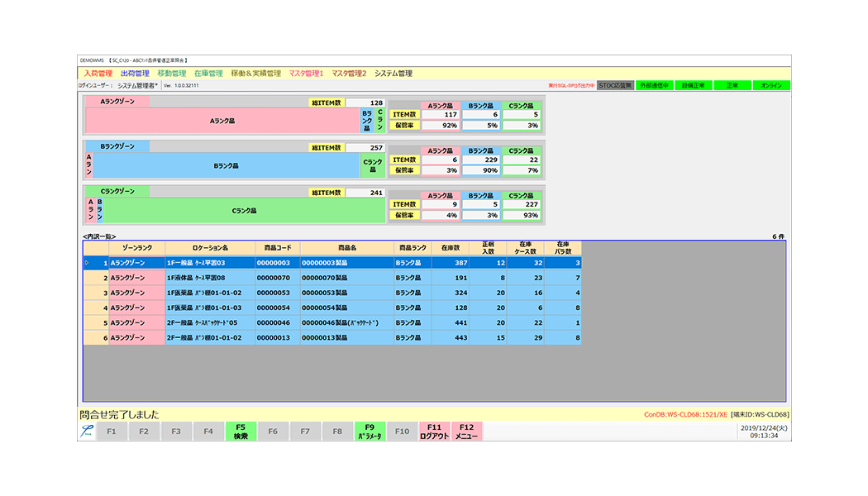Click the F12 メニュー button
Image resolution: width=868 pixels, height=496 pixels.
coord(467,432)
